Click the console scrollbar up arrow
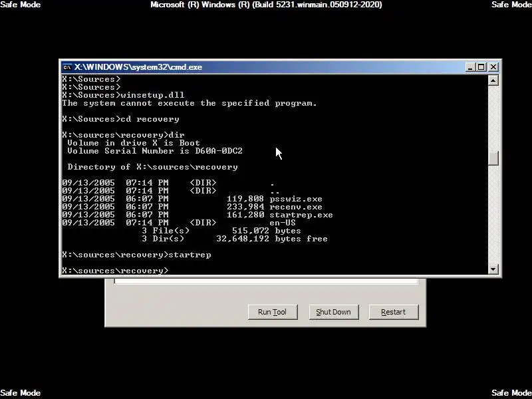The width and height of the screenshot is (532, 399). (493, 80)
